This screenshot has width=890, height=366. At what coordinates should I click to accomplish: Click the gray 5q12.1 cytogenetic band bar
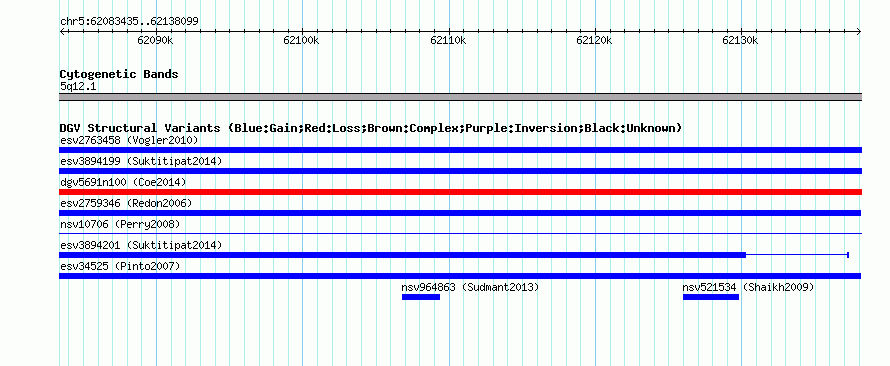point(460,97)
